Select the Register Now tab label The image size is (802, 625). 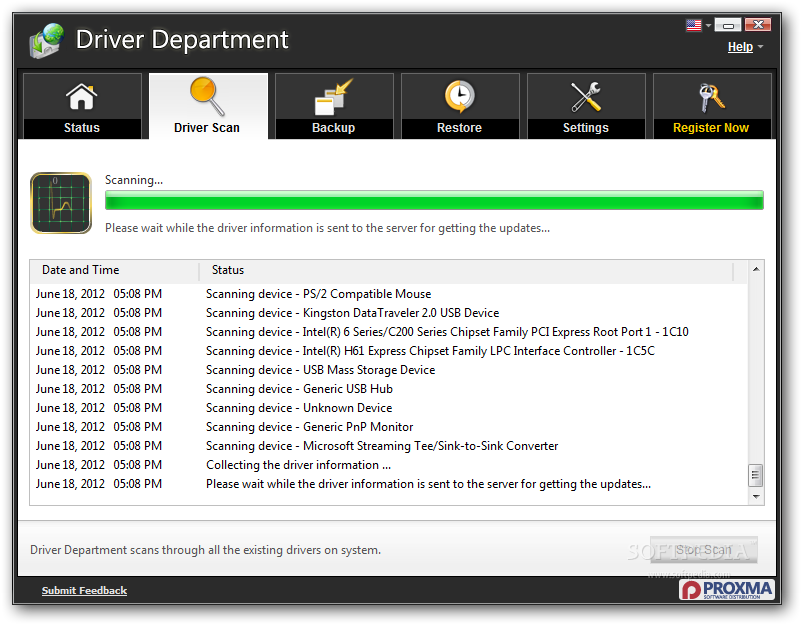pyautogui.click(x=711, y=128)
